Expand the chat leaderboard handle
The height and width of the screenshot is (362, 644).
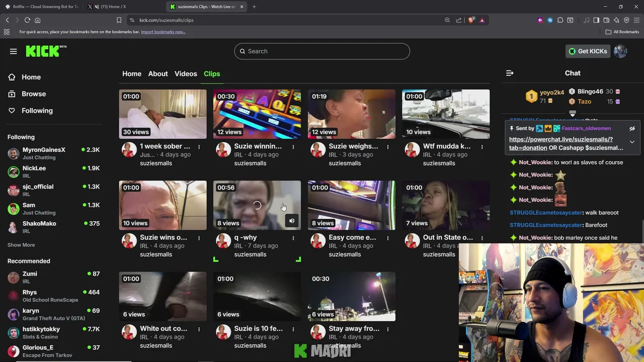[573, 114]
